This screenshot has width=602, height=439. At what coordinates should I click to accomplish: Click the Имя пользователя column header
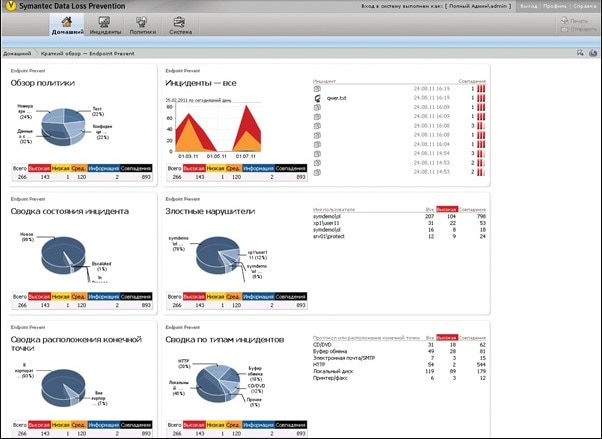[334, 209]
